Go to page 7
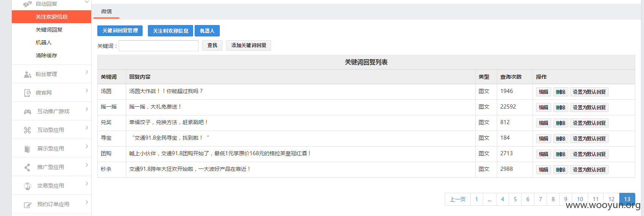The image size is (644, 216). click(540, 199)
